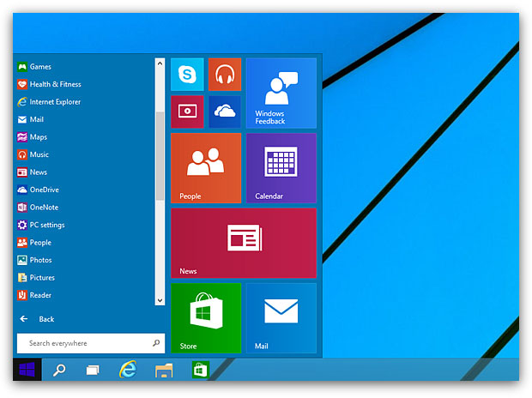Image resolution: width=532 pixels, height=398 pixels.
Task: Open the Mail tile
Action: point(281,318)
